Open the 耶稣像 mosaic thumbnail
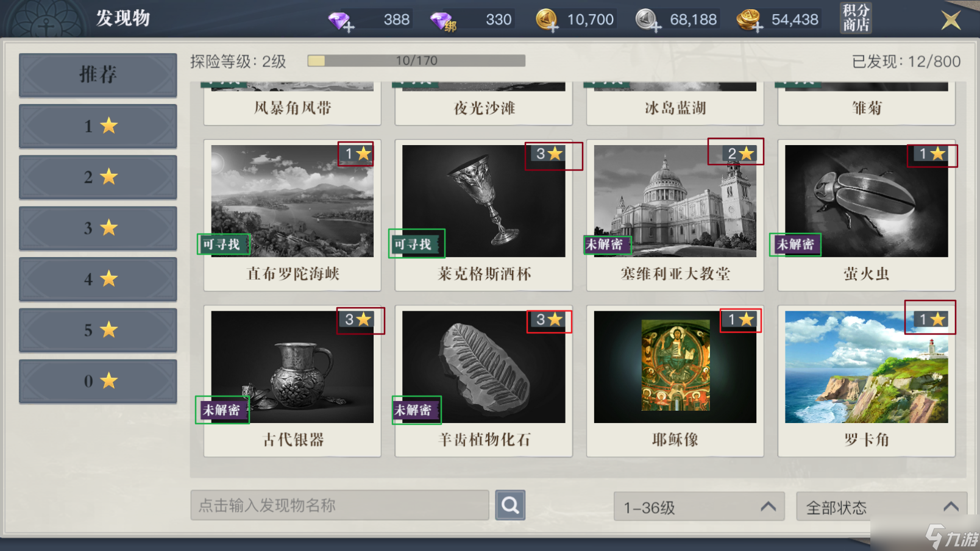 tap(675, 367)
